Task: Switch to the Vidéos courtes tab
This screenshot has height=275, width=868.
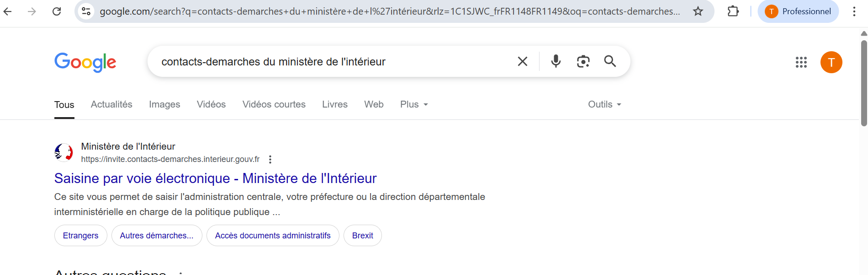Action: (x=274, y=104)
